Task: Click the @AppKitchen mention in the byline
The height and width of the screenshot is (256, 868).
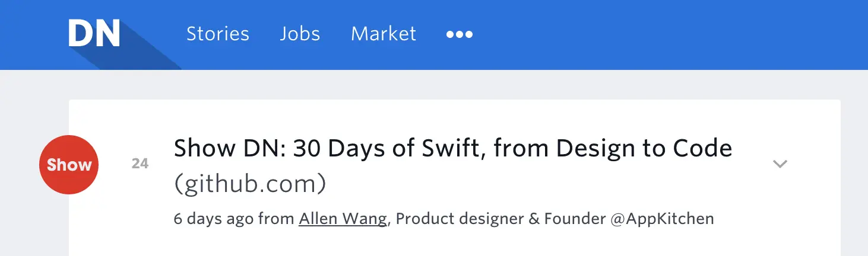Action: pyautogui.click(x=662, y=219)
